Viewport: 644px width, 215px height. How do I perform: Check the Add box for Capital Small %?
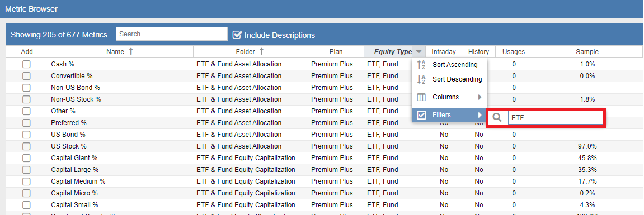[27, 205]
